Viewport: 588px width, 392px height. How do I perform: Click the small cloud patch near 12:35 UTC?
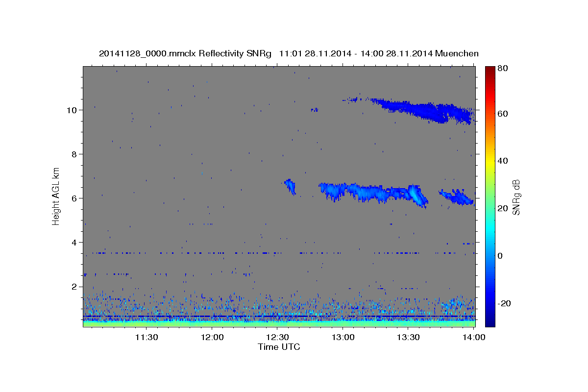pyautogui.click(x=290, y=187)
